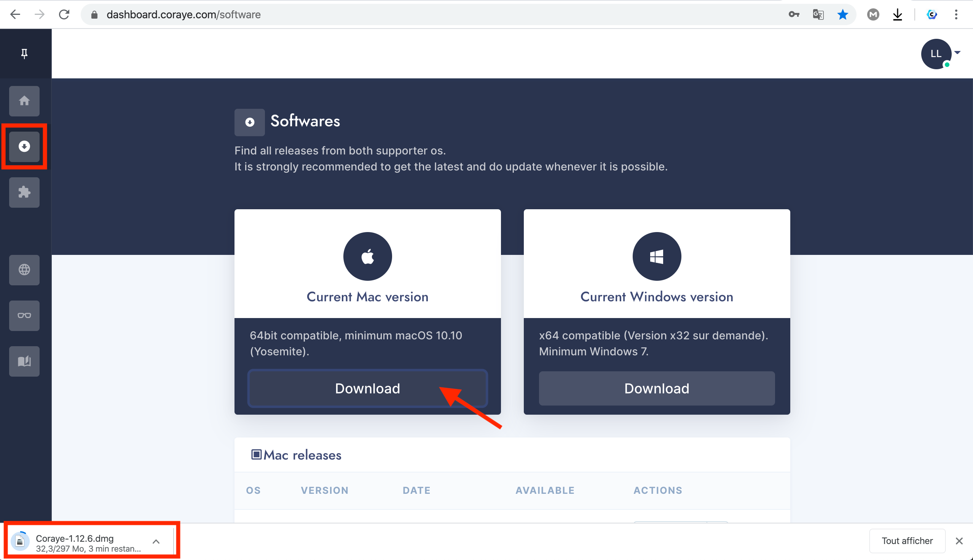Open the Softwares download sidebar icon

24,146
